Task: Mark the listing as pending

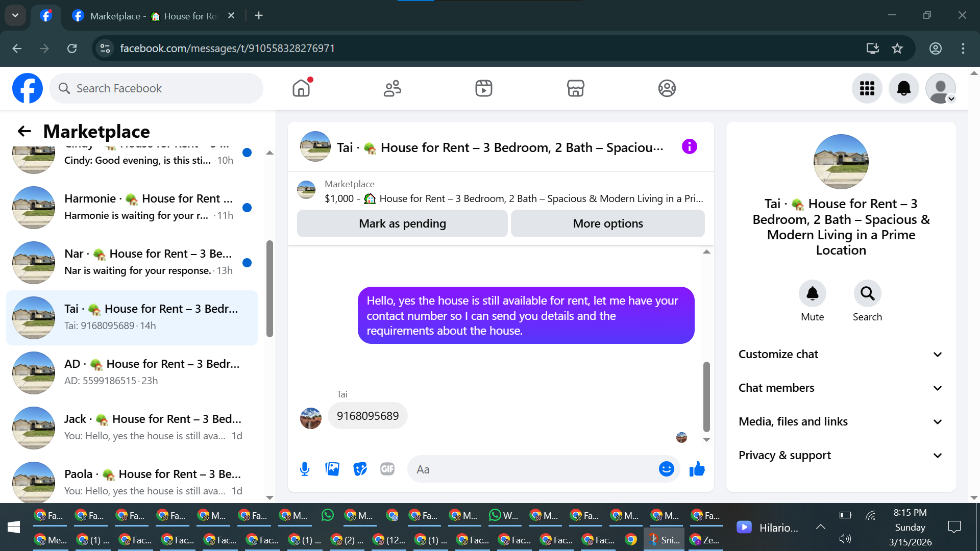Action: pyautogui.click(x=402, y=223)
